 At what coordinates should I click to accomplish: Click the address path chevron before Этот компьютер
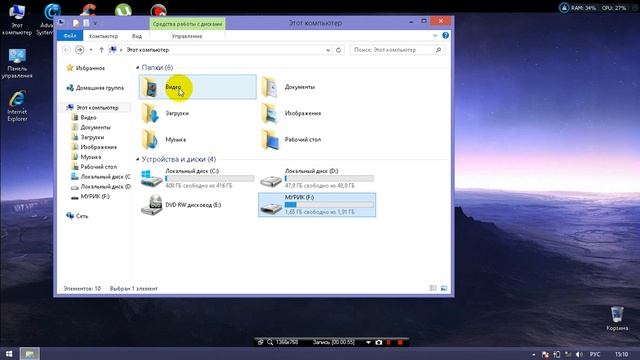pyautogui.click(x=121, y=50)
